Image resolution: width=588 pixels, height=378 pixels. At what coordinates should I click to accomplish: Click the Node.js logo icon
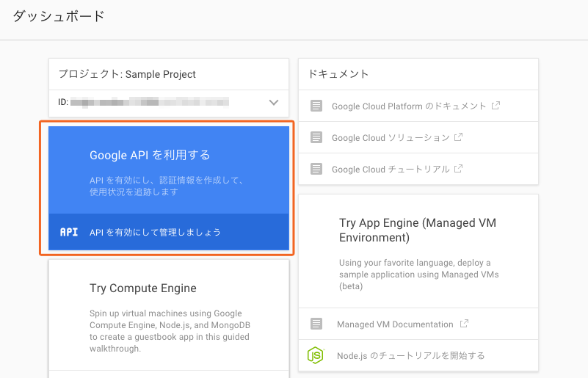(316, 355)
